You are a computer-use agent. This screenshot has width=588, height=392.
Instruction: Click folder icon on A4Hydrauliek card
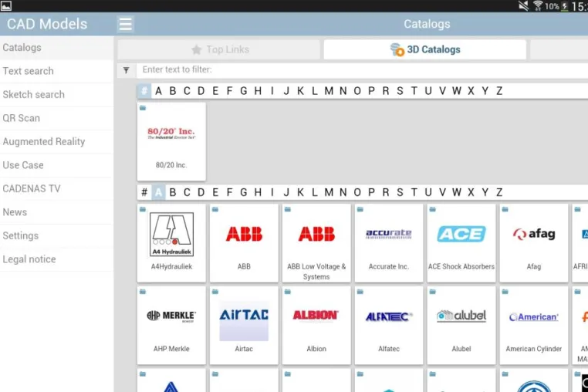pos(143,209)
